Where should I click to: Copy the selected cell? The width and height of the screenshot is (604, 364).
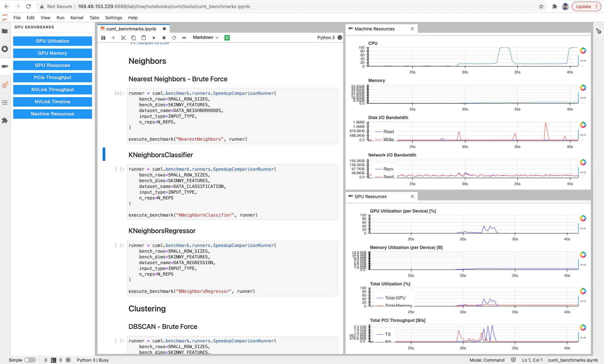(x=134, y=38)
